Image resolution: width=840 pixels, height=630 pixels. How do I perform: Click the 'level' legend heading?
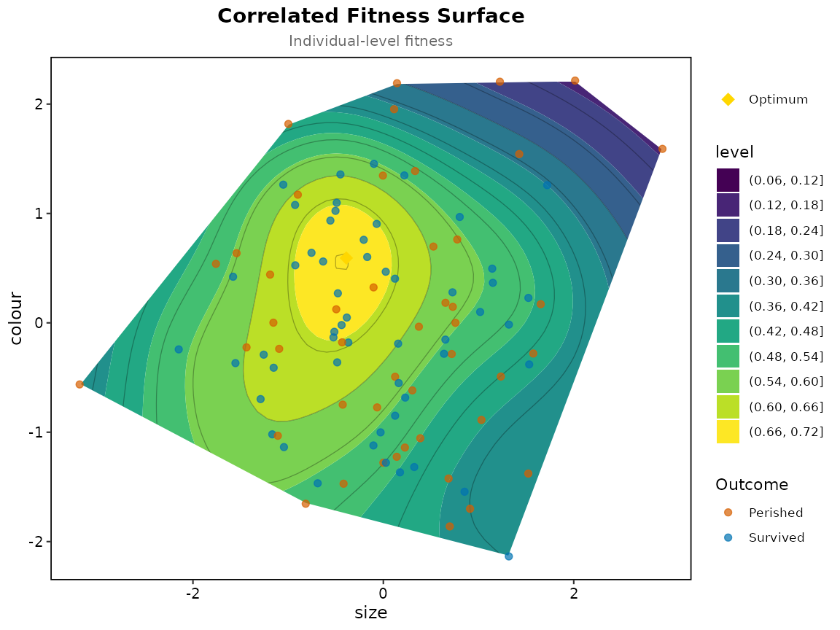[734, 152]
